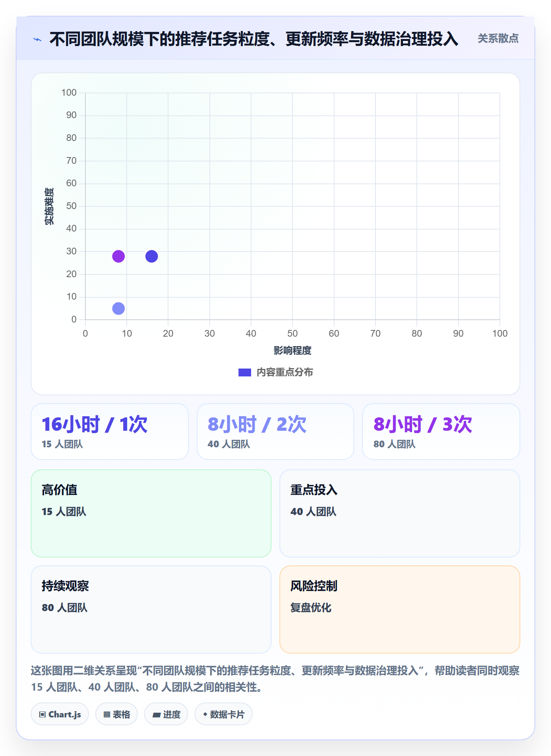Toggle the 内容重点分布 legend entry

coord(275,372)
